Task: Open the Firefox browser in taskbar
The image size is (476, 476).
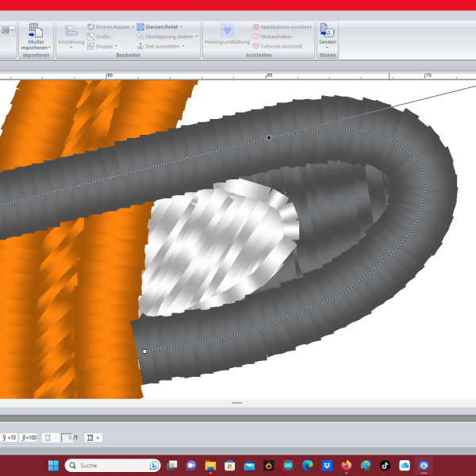Action: (346, 465)
